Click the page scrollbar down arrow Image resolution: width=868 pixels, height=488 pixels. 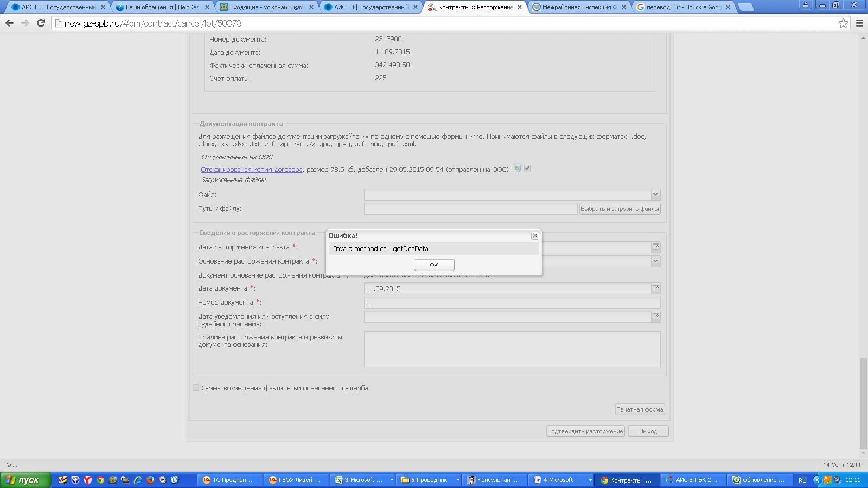pos(863,453)
